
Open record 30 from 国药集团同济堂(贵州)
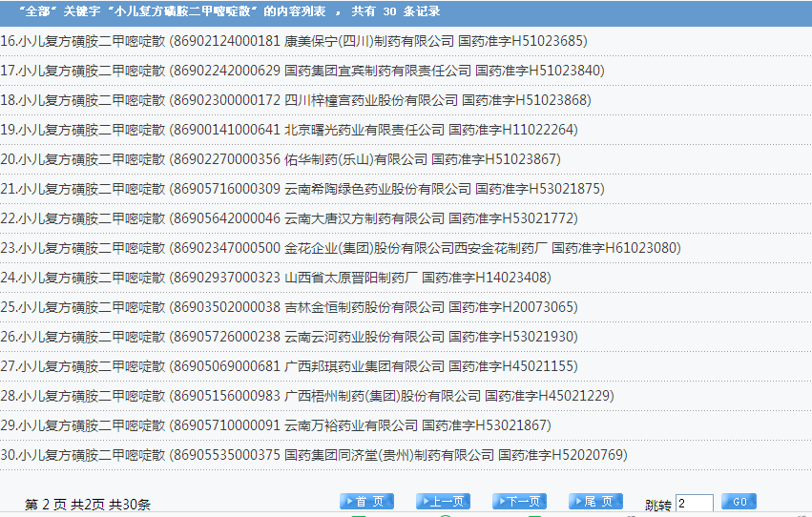pos(313,455)
